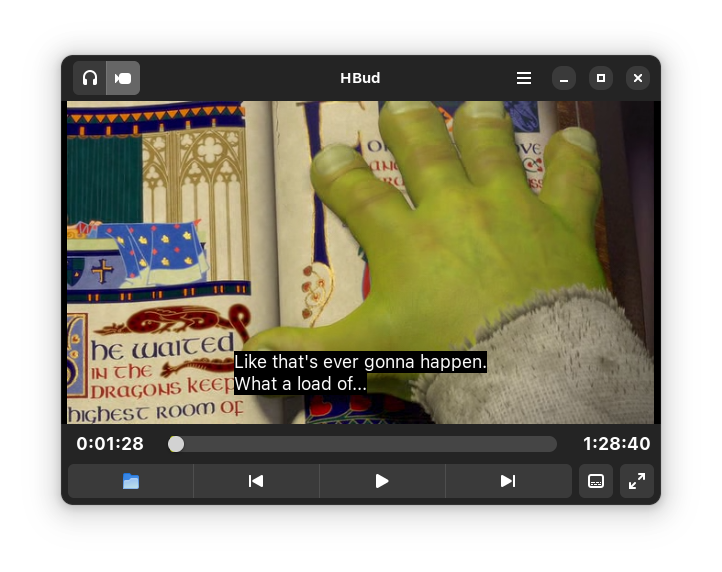Image resolution: width=722 pixels, height=572 pixels.
Task: Toggle subtitles with the caption icon
Action: tap(596, 481)
